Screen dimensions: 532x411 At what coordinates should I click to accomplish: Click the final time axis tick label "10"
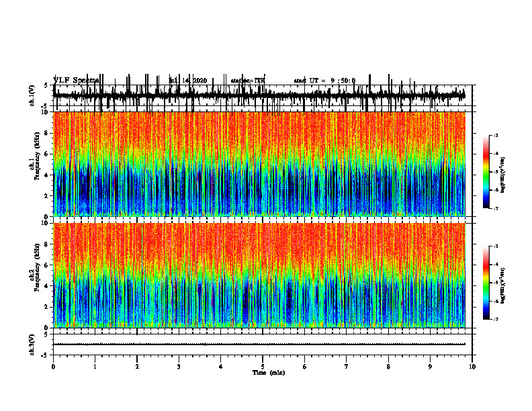472,367
